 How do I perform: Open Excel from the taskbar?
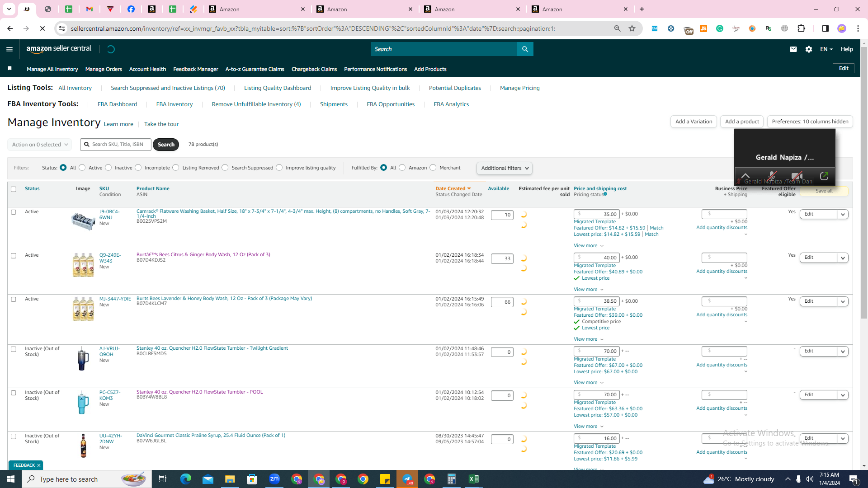[x=474, y=479]
